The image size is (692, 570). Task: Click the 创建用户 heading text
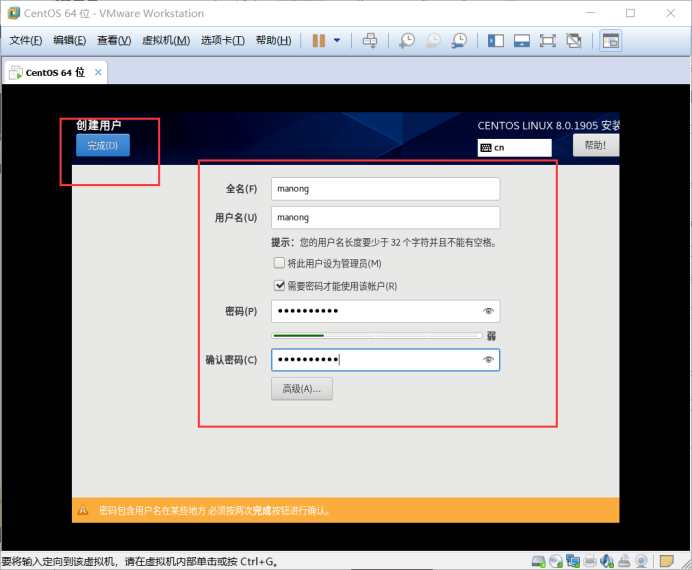[98, 125]
